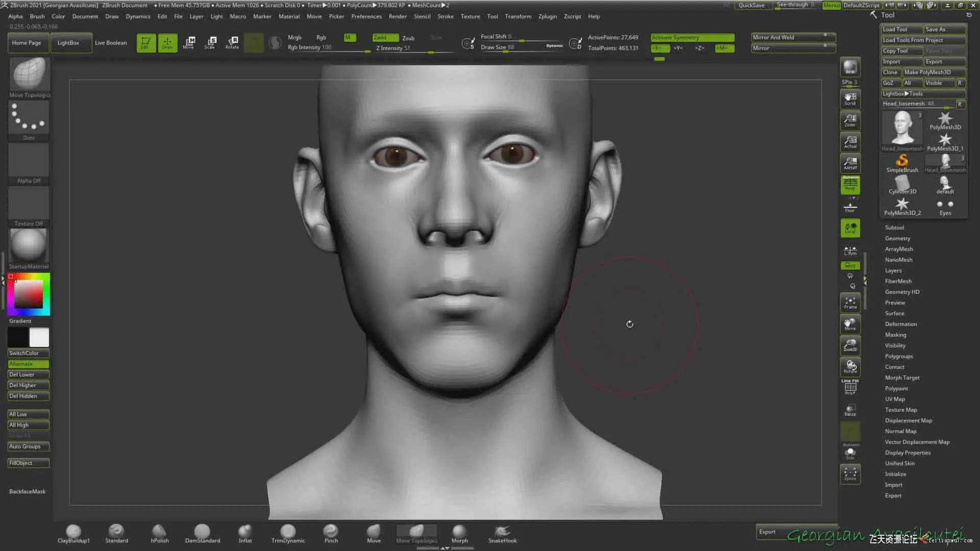The width and height of the screenshot is (980, 551).
Task: Click the Scale gizmo icon
Action: click(x=210, y=42)
